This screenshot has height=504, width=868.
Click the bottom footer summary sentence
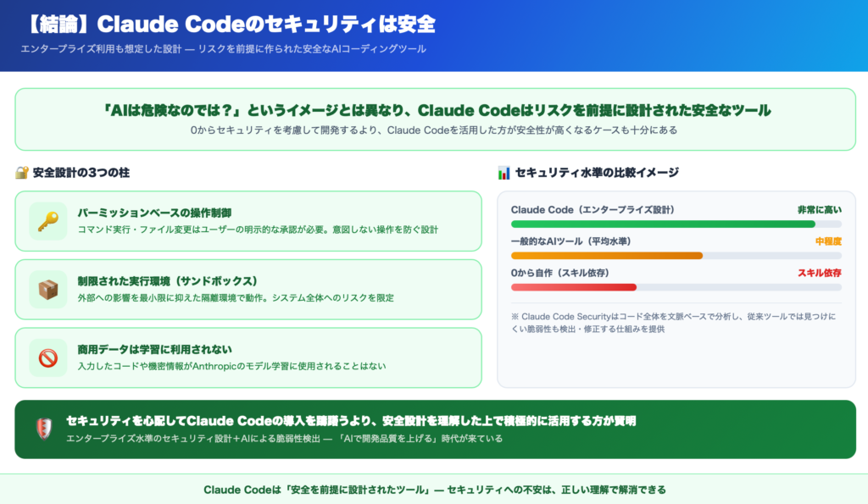434,490
